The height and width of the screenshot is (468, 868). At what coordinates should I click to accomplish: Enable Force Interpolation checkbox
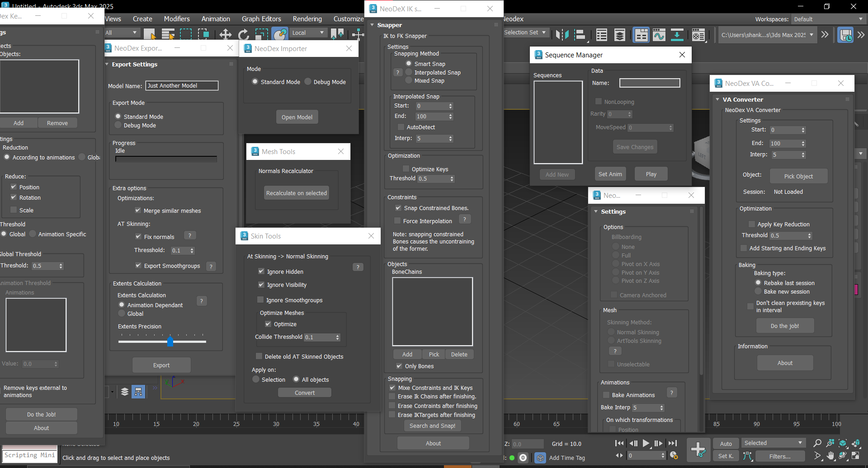point(397,221)
